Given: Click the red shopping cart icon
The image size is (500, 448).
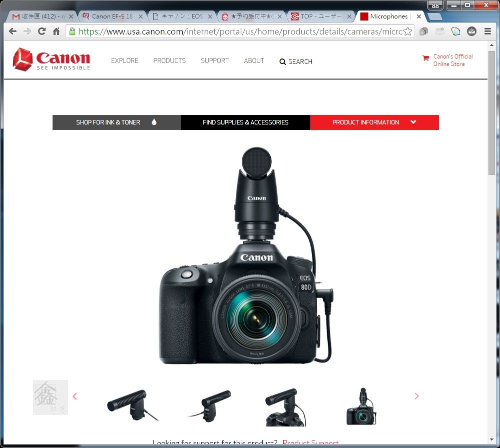Looking at the screenshot, I should point(426,58).
